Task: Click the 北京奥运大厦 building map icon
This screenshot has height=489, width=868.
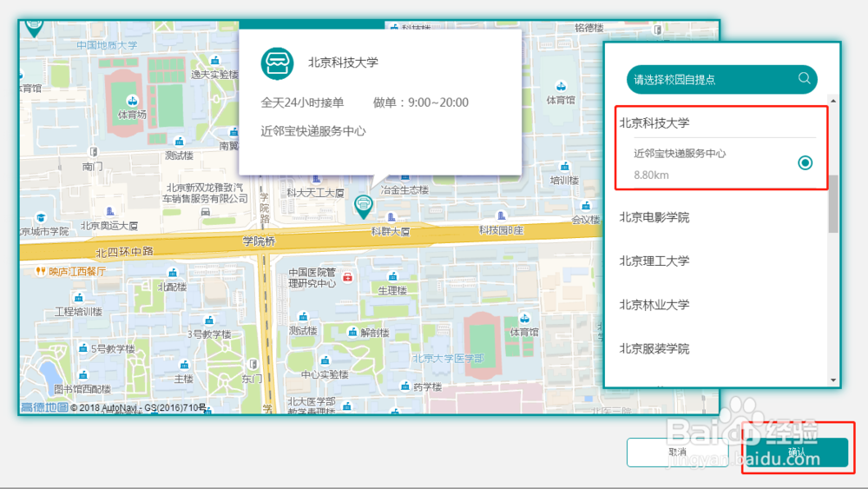Action: pyautogui.click(x=110, y=211)
